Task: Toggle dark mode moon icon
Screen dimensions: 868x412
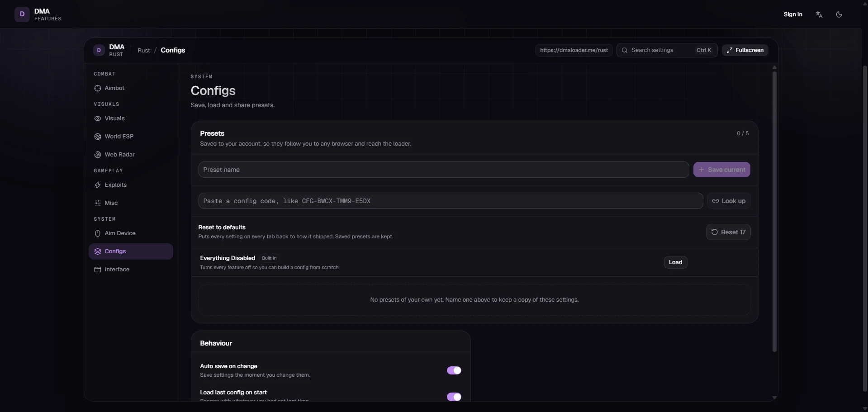Action: coord(839,14)
